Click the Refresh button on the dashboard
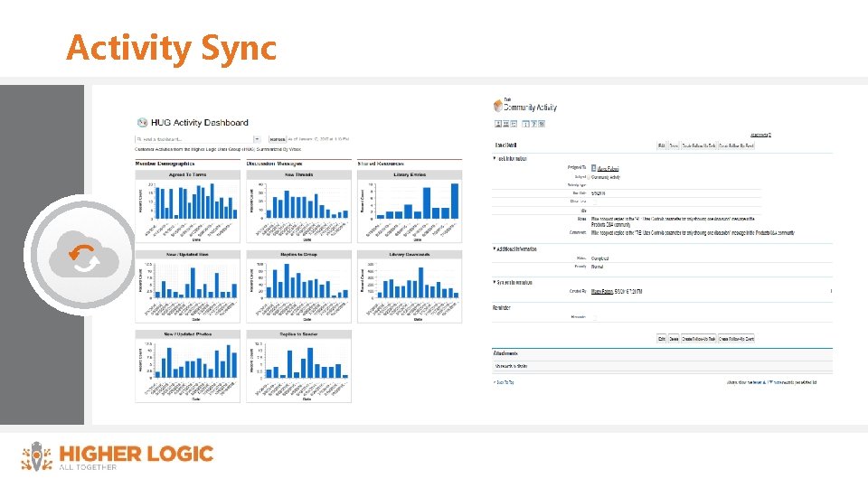 278,139
